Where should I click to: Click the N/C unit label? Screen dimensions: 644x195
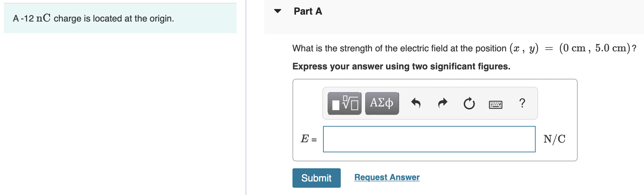pyautogui.click(x=554, y=139)
